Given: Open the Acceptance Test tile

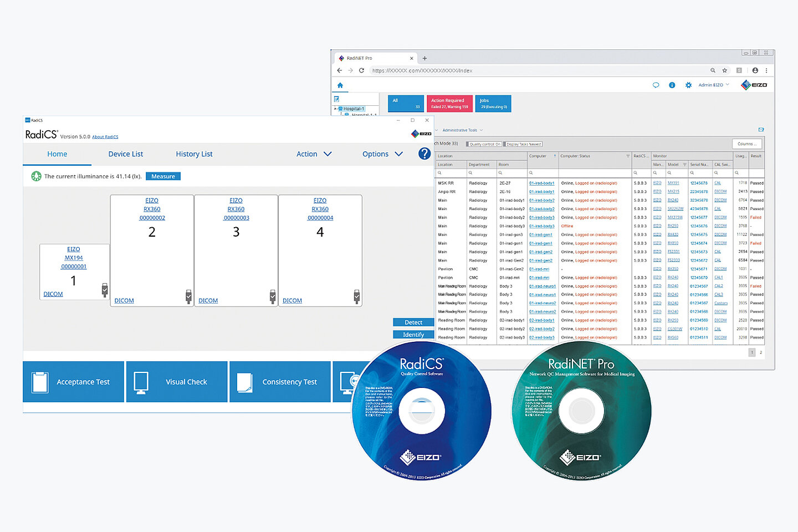Looking at the screenshot, I should [73, 382].
